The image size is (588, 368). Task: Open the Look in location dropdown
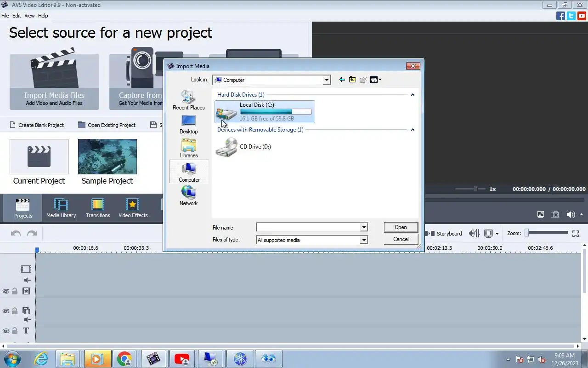327,80
